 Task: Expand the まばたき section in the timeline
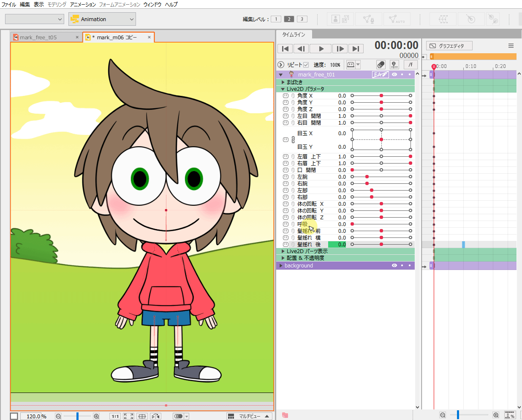point(283,82)
